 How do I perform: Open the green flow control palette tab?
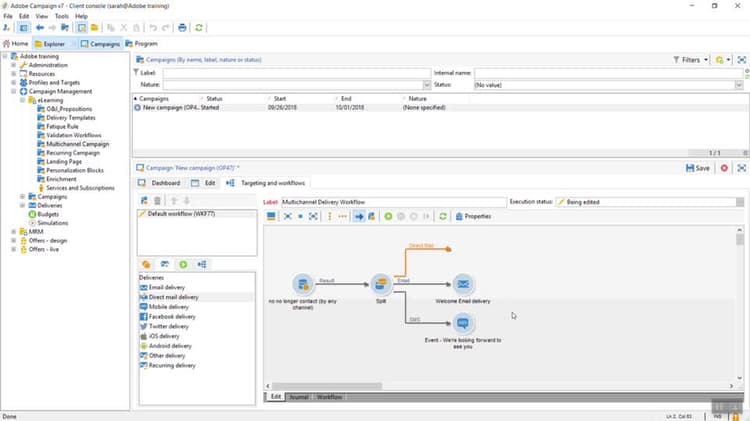[183, 265]
